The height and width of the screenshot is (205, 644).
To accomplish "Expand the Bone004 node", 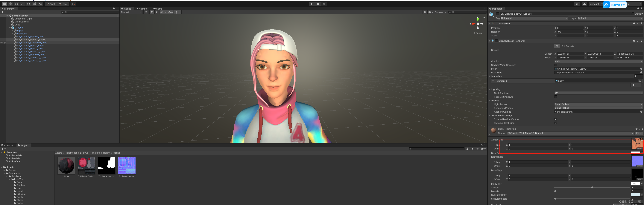I will 13,34.
